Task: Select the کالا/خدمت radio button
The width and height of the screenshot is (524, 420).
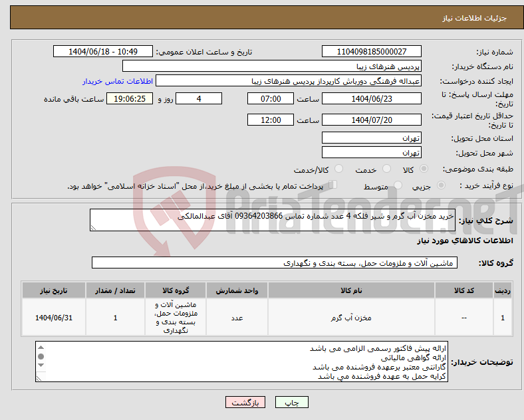Action: (338, 169)
